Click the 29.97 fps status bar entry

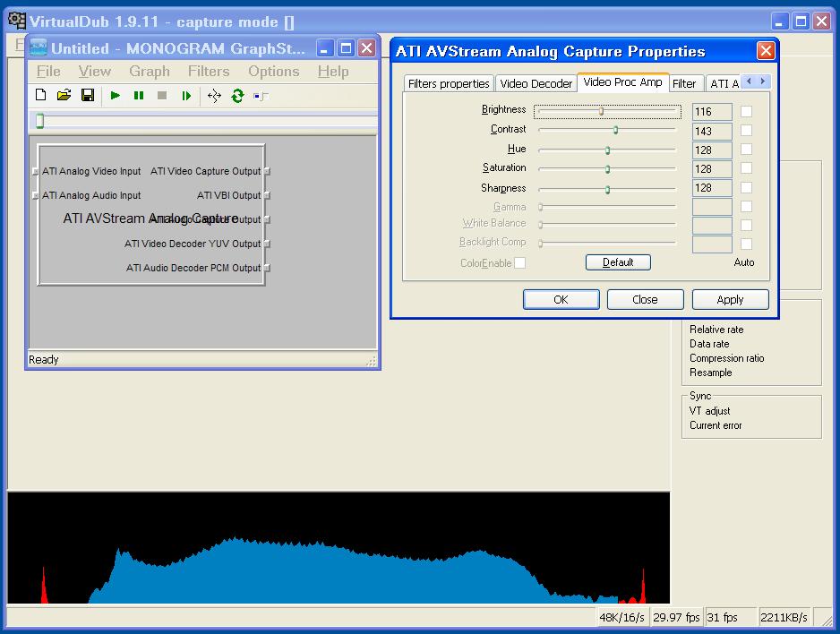pyautogui.click(x=676, y=617)
